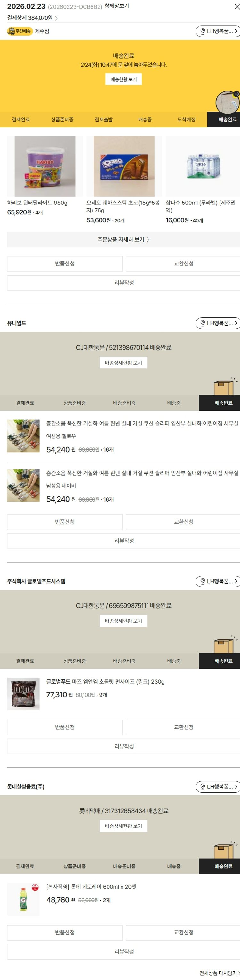The image size is (240, 980).
Task: Click 반품신청 under 제주점 order
Action: point(65,264)
